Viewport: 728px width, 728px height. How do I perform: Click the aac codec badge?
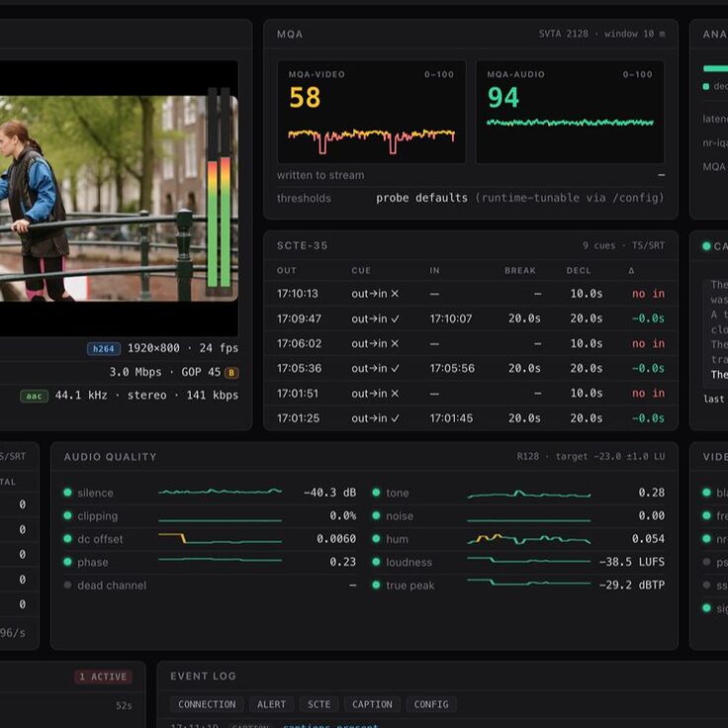click(34, 396)
